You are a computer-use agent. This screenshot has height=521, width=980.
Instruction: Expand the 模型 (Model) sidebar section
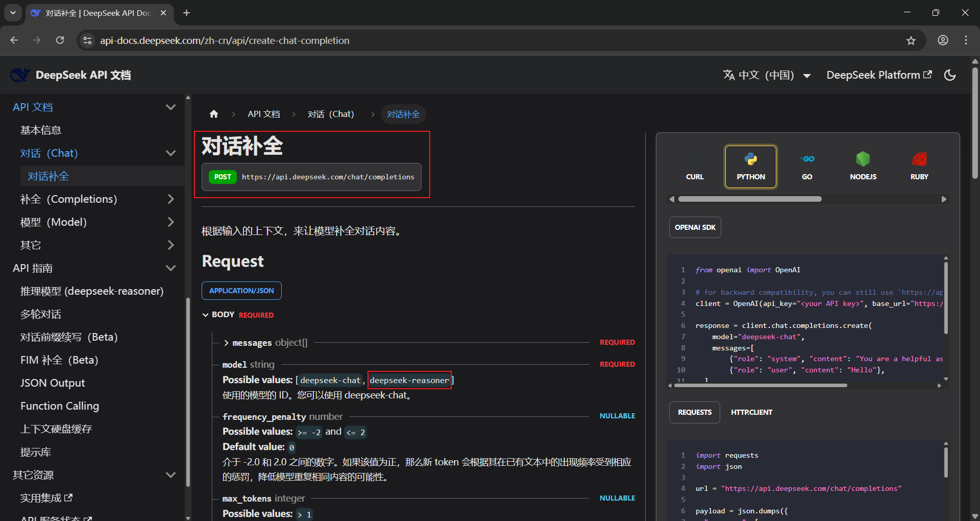[171, 222]
